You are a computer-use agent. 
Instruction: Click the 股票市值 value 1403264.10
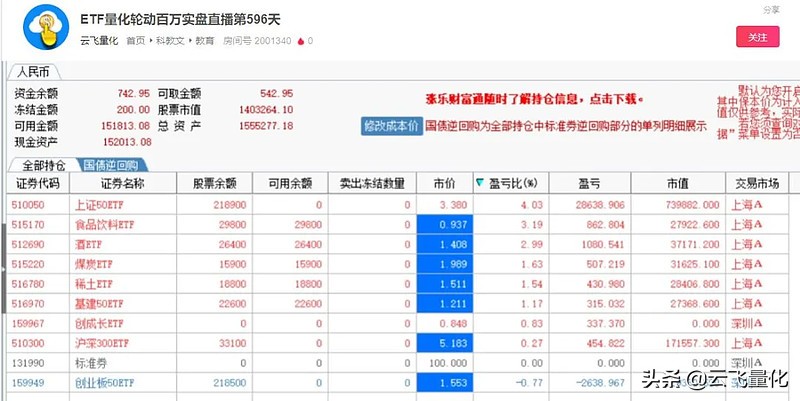pos(266,110)
